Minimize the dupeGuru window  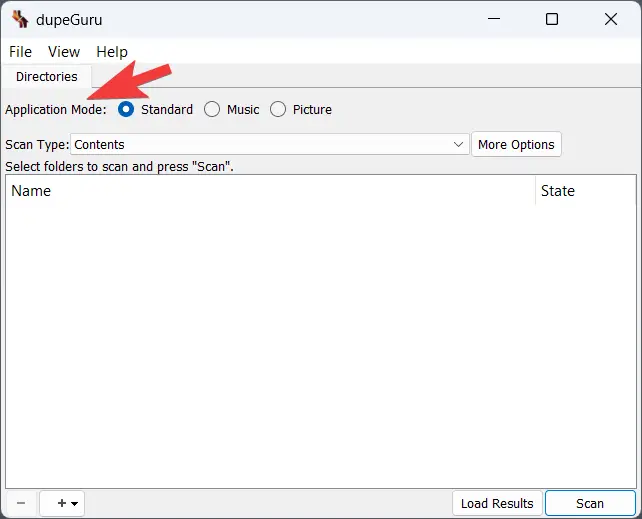[494, 19]
